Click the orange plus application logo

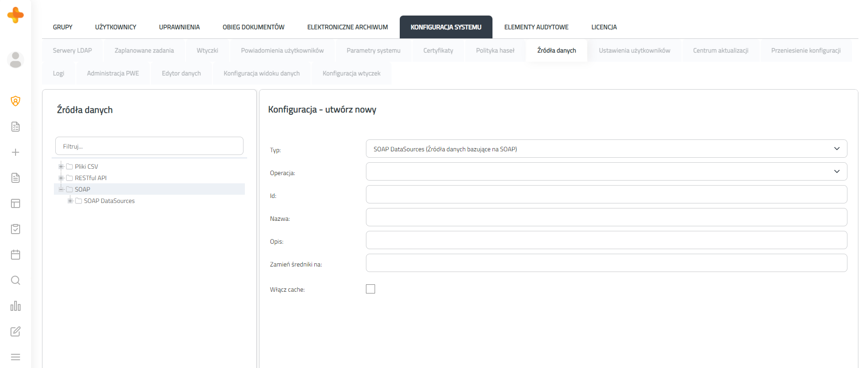(16, 15)
